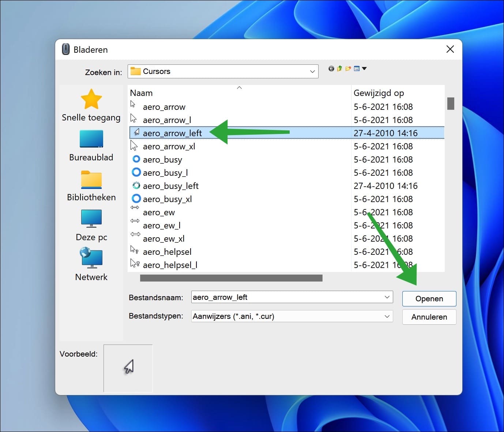
Task: Go up one folder level icon
Action: [x=339, y=68]
